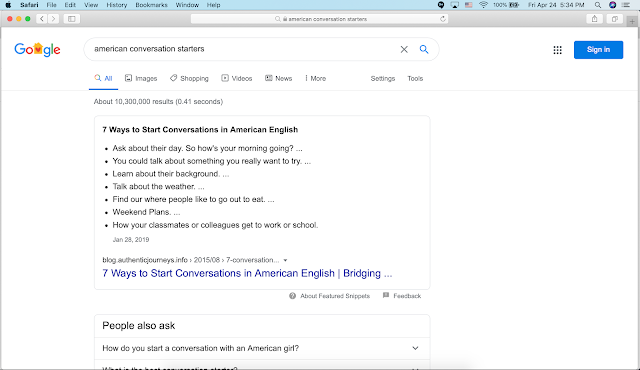Click About Featured Snippets link
This screenshot has width=640, height=370.
click(x=335, y=296)
